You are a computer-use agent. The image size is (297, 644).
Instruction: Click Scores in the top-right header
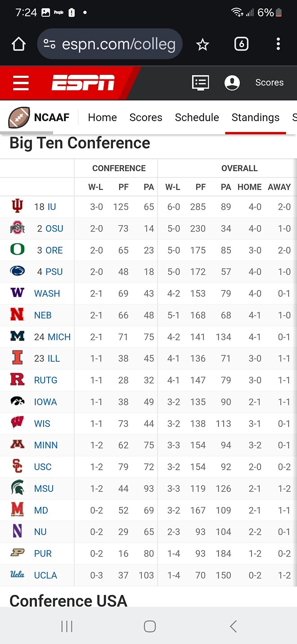[269, 83]
